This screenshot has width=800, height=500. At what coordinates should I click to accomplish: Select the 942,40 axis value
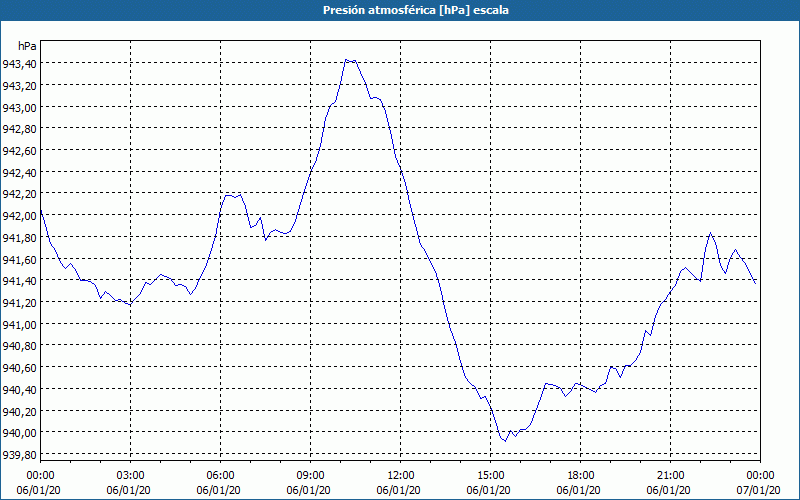point(19,172)
